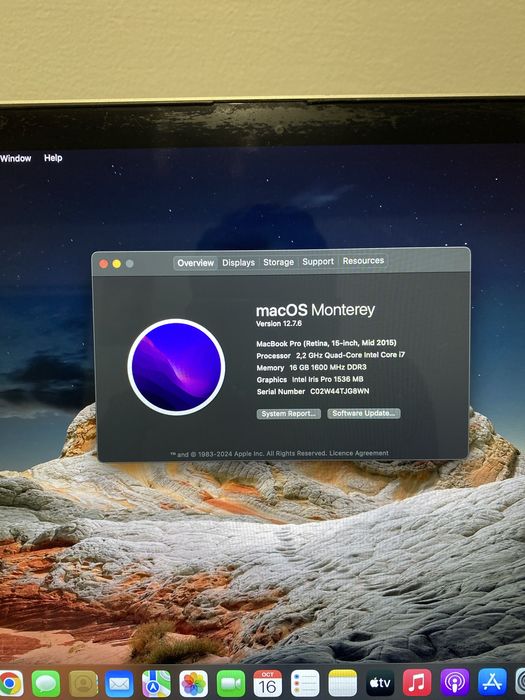Open Podcasts app in Dock

click(455, 682)
